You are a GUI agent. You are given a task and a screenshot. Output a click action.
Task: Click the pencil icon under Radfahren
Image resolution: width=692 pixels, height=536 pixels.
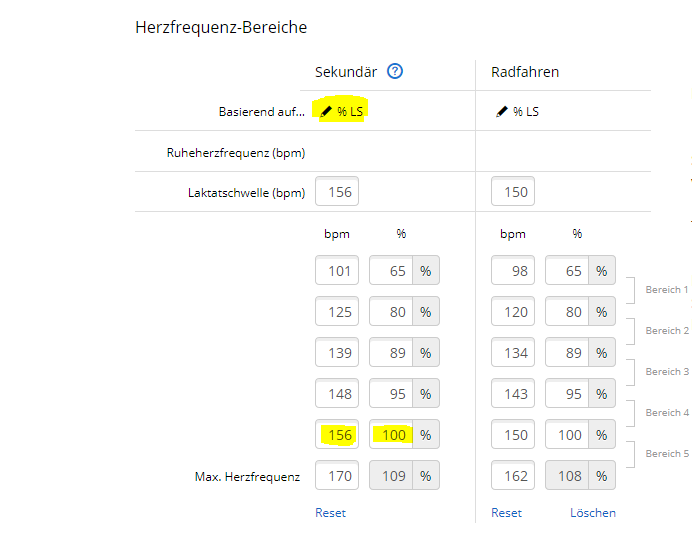point(502,112)
